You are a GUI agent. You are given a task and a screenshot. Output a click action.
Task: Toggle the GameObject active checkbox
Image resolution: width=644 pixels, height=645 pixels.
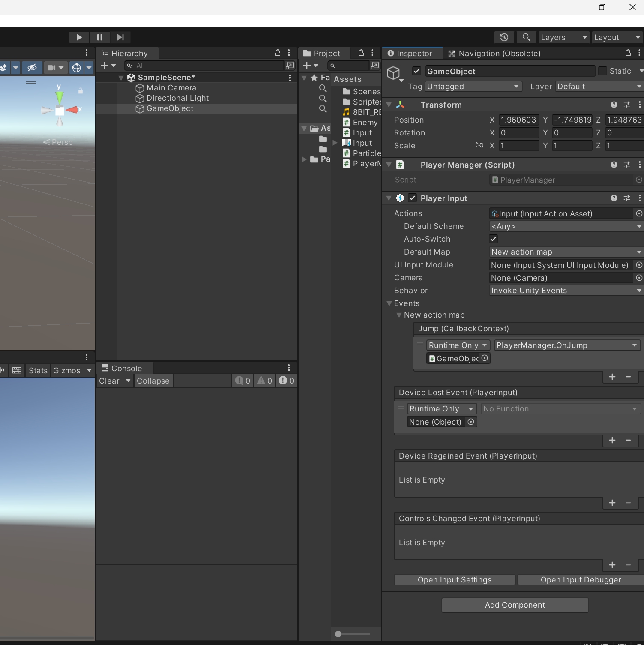416,71
